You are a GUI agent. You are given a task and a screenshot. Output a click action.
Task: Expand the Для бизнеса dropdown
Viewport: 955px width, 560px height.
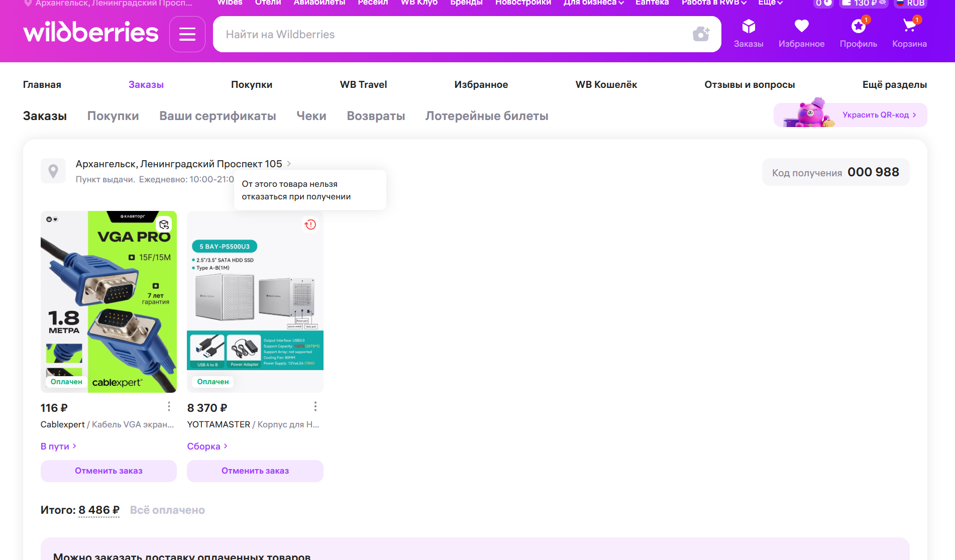[593, 3]
